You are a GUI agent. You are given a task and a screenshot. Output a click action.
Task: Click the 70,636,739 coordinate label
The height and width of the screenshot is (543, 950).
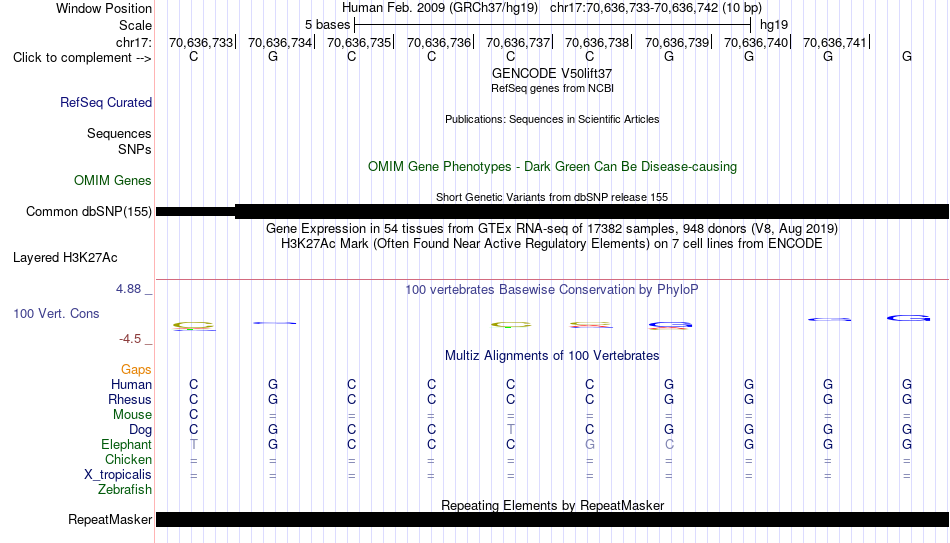pyautogui.click(x=677, y=42)
